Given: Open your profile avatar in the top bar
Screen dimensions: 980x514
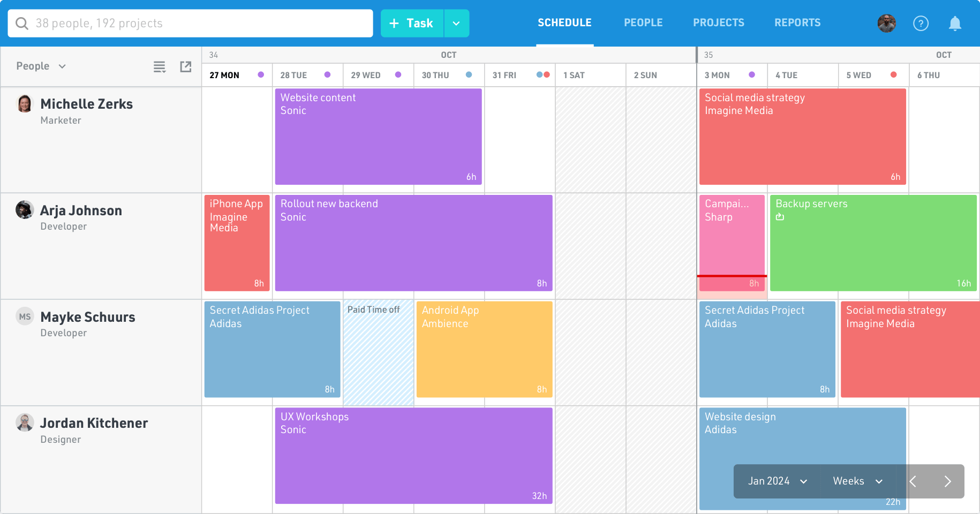Looking at the screenshot, I should 886,23.
